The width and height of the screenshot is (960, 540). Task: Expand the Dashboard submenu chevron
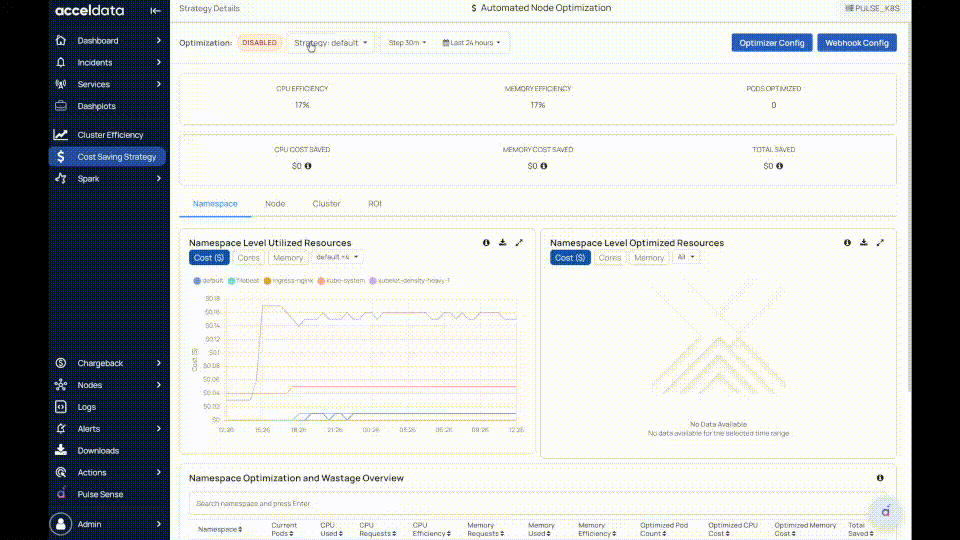pyautogui.click(x=159, y=40)
